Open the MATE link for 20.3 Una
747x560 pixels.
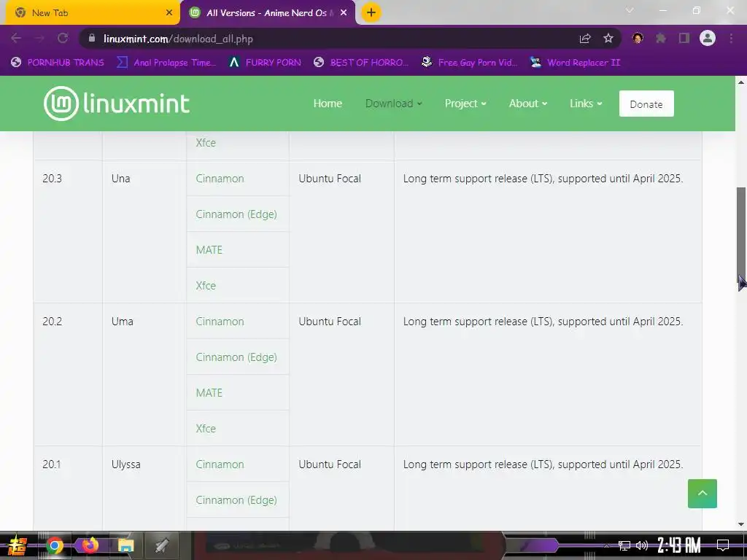tap(209, 250)
